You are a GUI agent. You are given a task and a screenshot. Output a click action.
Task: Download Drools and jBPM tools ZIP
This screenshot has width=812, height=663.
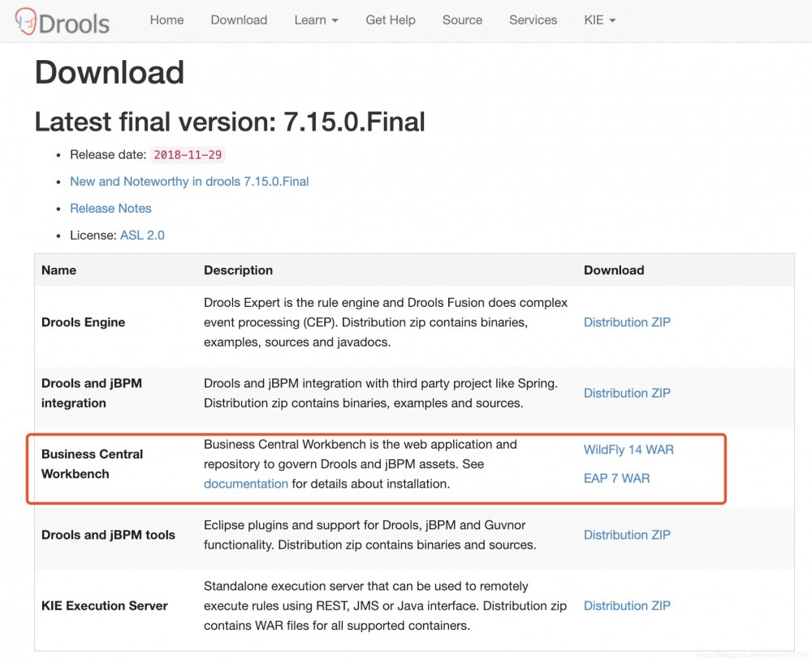coord(627,535)
